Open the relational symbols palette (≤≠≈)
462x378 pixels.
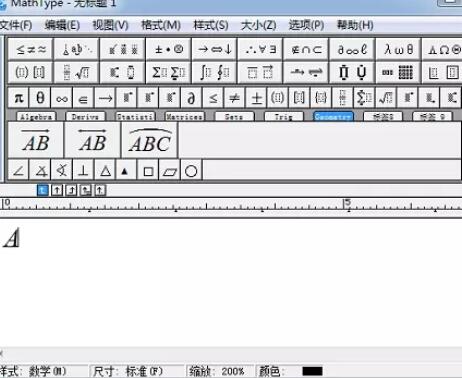coord(30,49)
